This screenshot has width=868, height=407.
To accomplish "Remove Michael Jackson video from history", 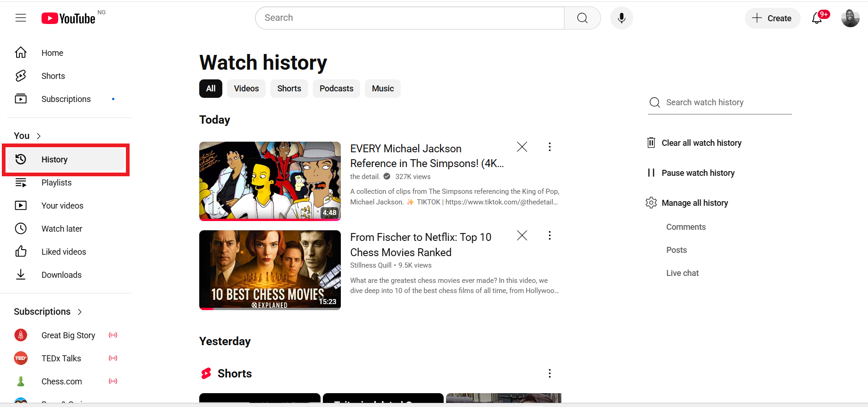I will point(522,147).
